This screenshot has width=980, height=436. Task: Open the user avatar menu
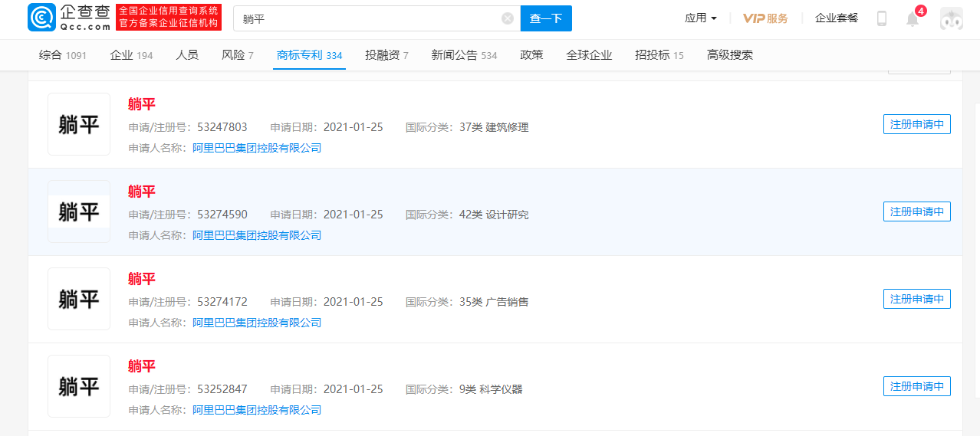click(x=952, y=19)
